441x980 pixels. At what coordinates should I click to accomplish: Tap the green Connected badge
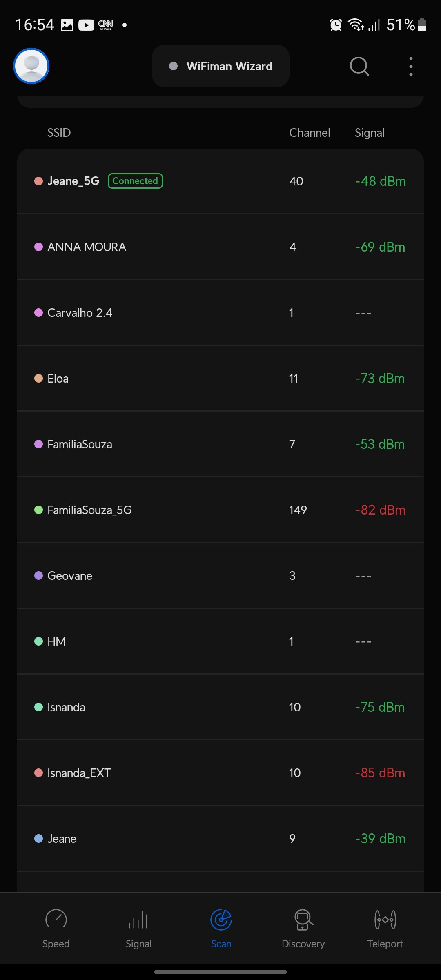pyautogui.click(x=135, y=181)
